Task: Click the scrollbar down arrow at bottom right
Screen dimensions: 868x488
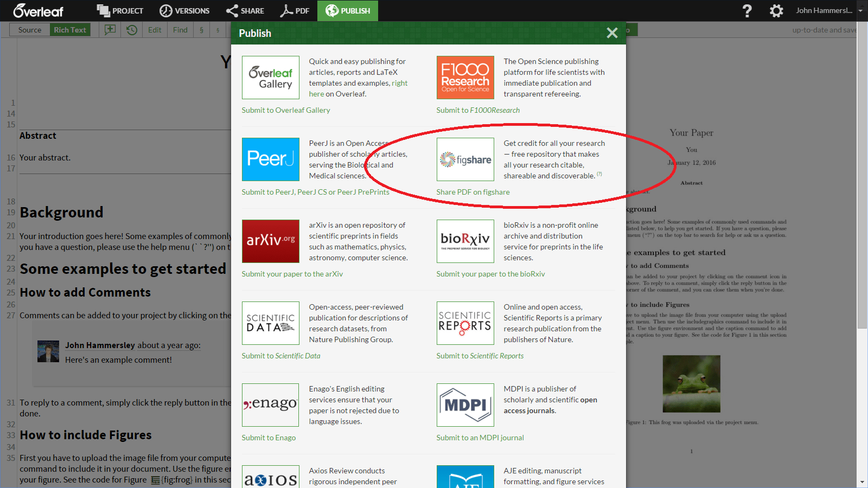Action: coord(863,483)
